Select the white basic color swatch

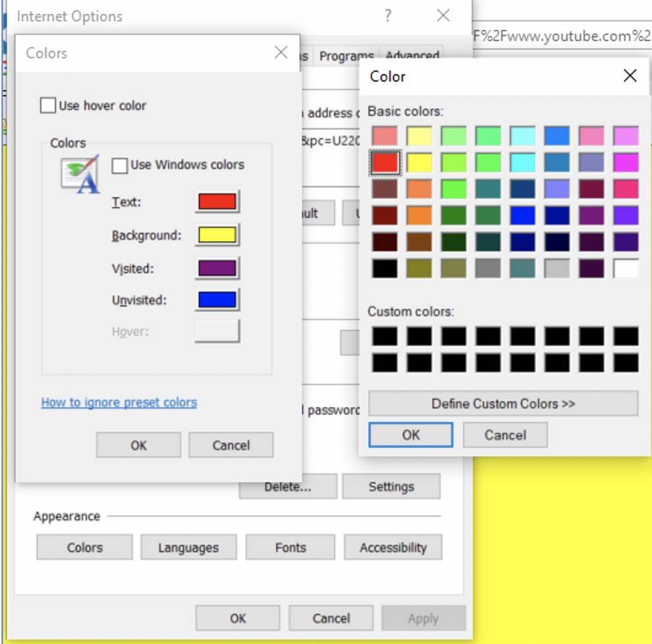tap(626, 269)
